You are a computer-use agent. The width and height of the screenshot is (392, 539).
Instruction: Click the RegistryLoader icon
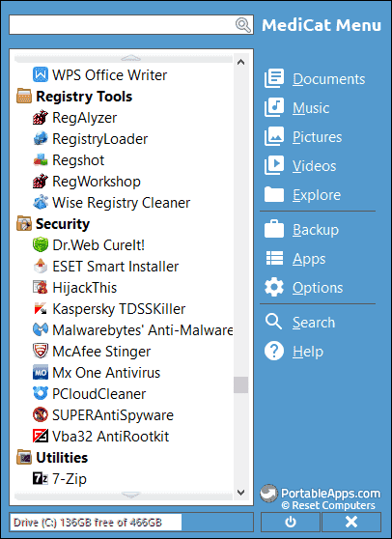tap(41, 138)
